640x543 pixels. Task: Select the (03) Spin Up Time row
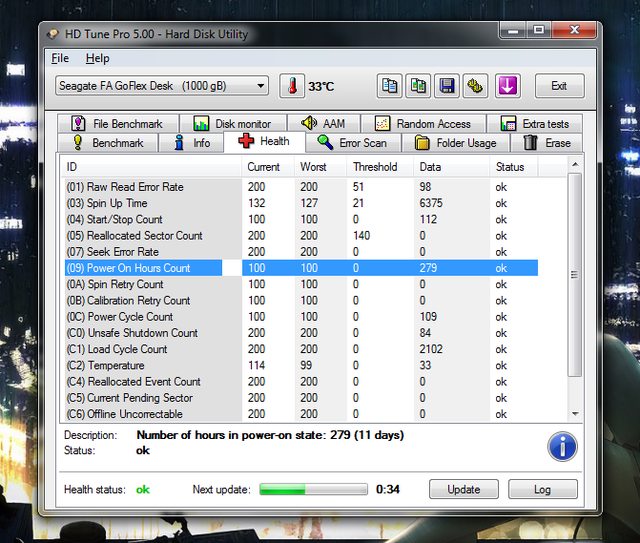pyautogui.click(x=301, y=203)
